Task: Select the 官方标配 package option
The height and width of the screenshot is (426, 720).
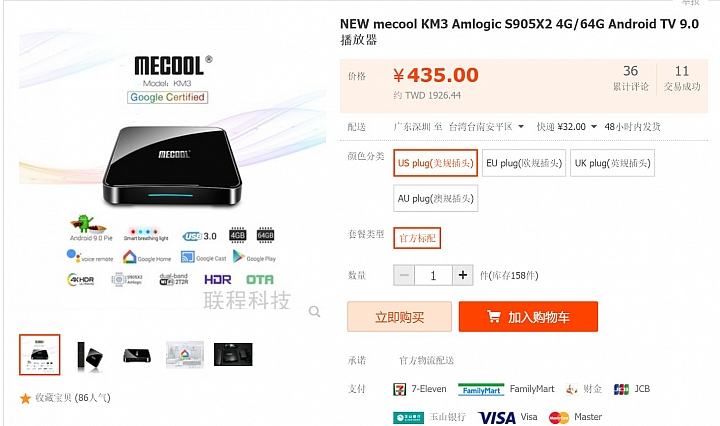Action: pyautogui.click(x=417, y=238)
